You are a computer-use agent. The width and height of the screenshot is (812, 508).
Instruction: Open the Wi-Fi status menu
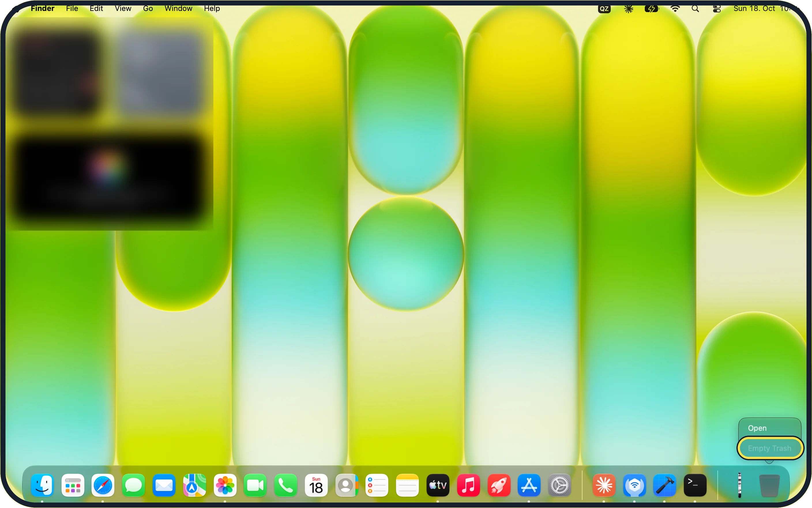[x=675, y=9]
